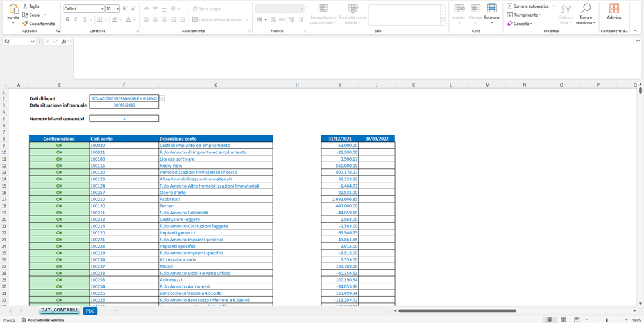Align text left

tap(146, 19)
